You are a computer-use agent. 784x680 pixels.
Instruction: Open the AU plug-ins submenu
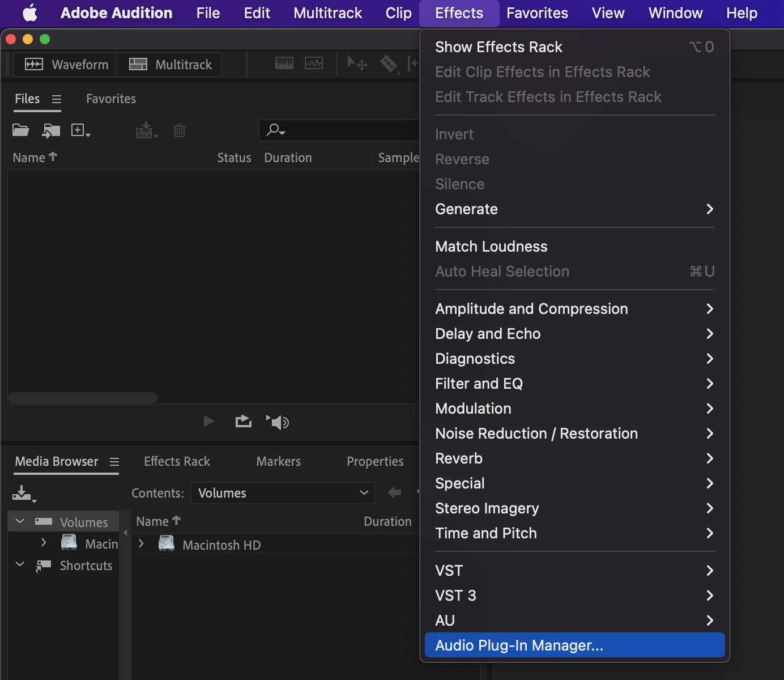coord(574,620)
